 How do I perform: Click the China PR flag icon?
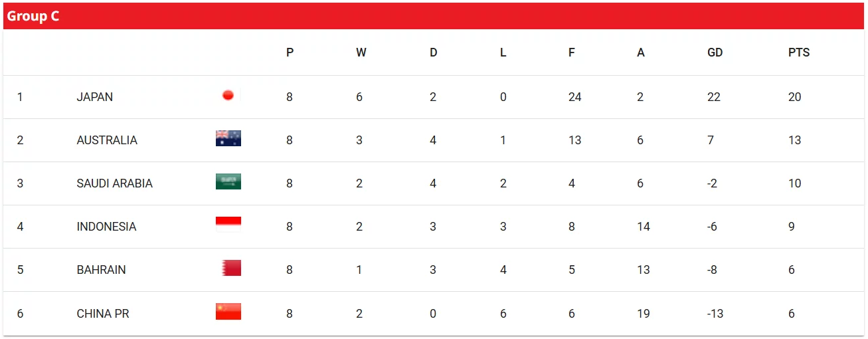pos(228,312)
